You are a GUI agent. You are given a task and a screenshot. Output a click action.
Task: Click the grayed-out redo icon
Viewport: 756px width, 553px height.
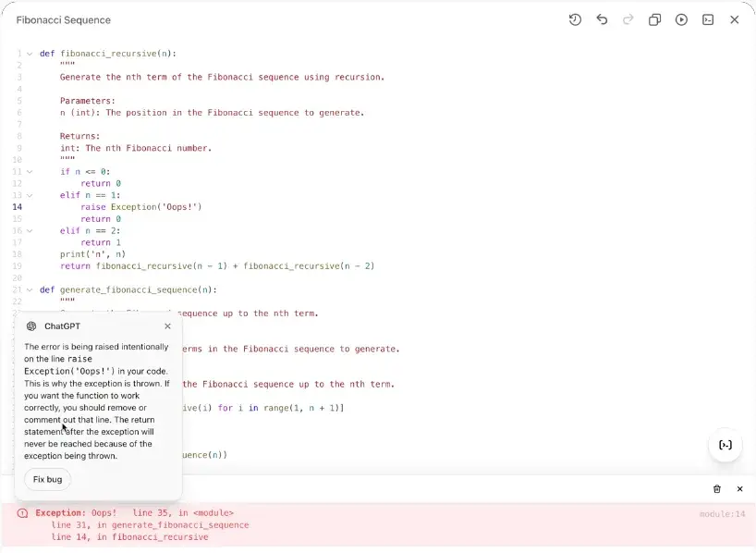point(628,19)
